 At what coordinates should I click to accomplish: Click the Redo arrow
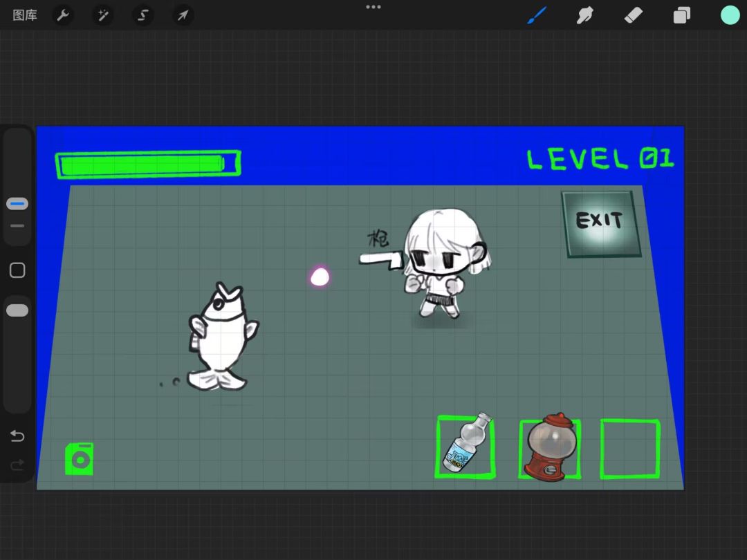tap(17, 465)
